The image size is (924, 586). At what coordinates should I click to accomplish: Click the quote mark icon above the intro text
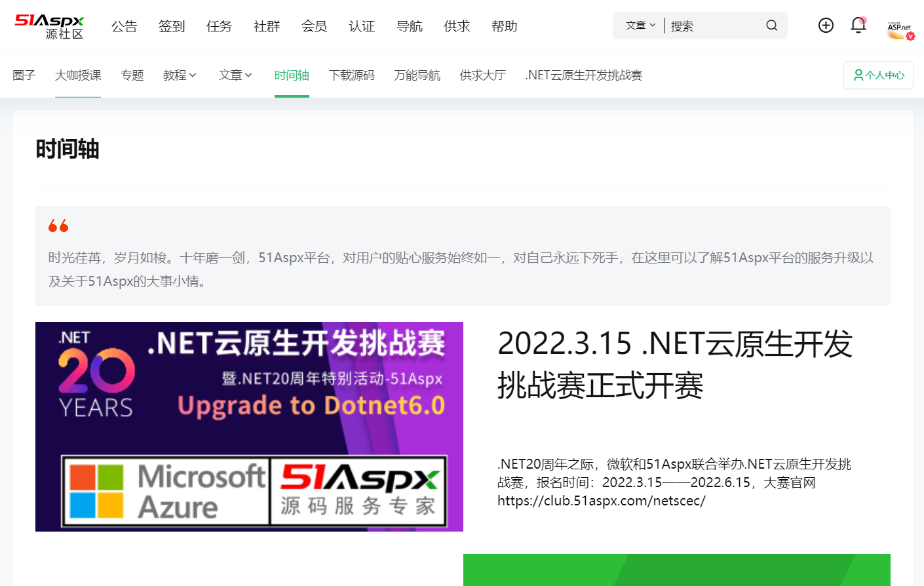(x=58, y=225)
